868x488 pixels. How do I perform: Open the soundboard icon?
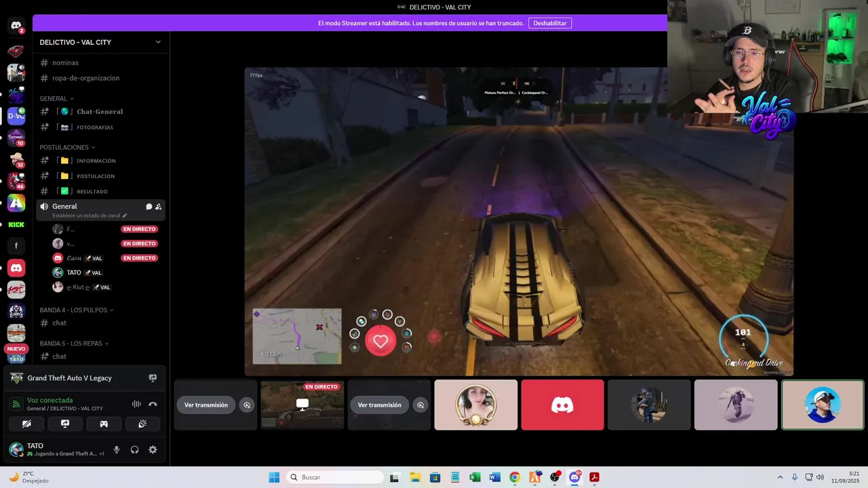142,424
